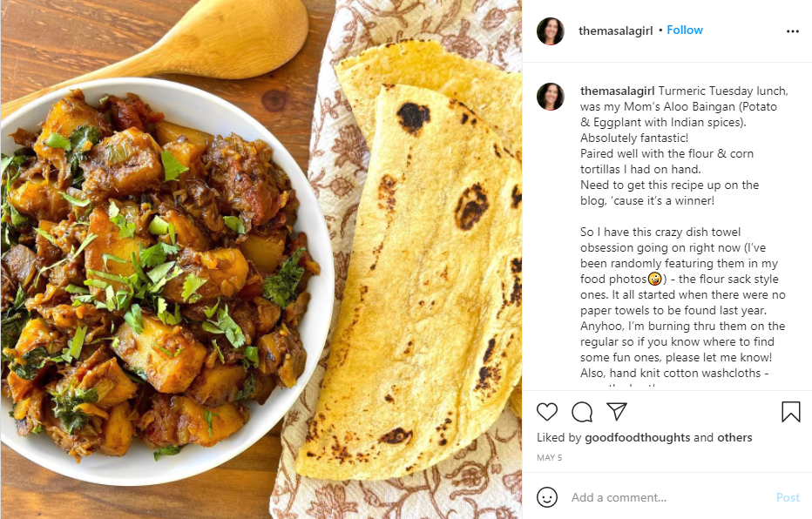This screenshot has height=519, width=812.
Task: Save post with bookmark icon
Action: coord(791,412)
